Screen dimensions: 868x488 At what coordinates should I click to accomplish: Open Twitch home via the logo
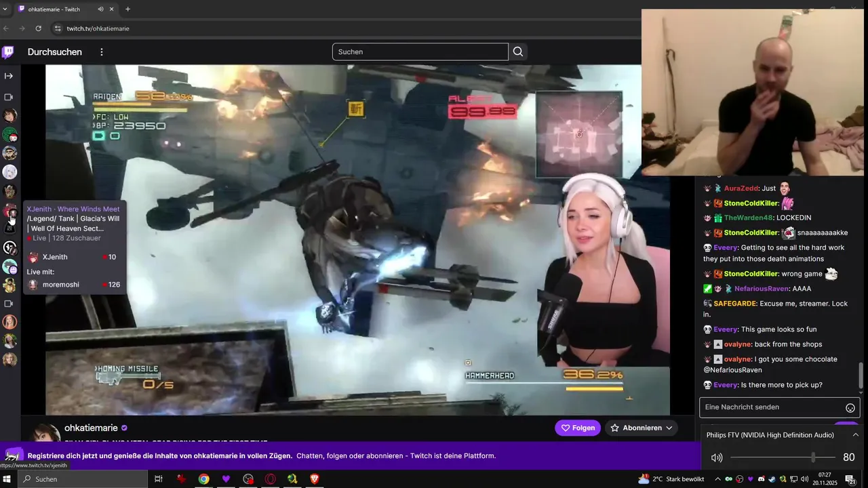[8, 52]
